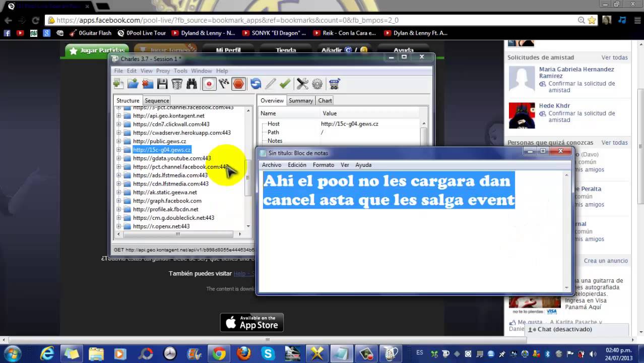The height and width of the screenshot is (363, 644).
Task: Click the green checkmark Validate icon
Action: point(285,84)
